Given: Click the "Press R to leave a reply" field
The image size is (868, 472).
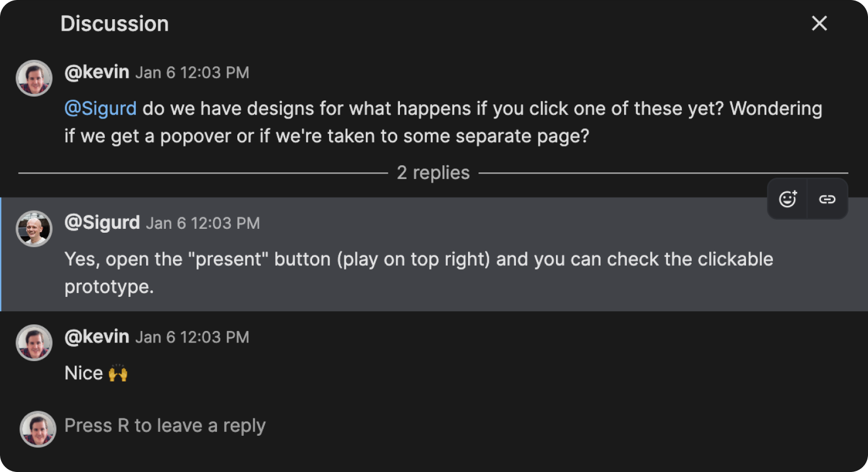Looking at the screenshot, I should tap(165, 426).
